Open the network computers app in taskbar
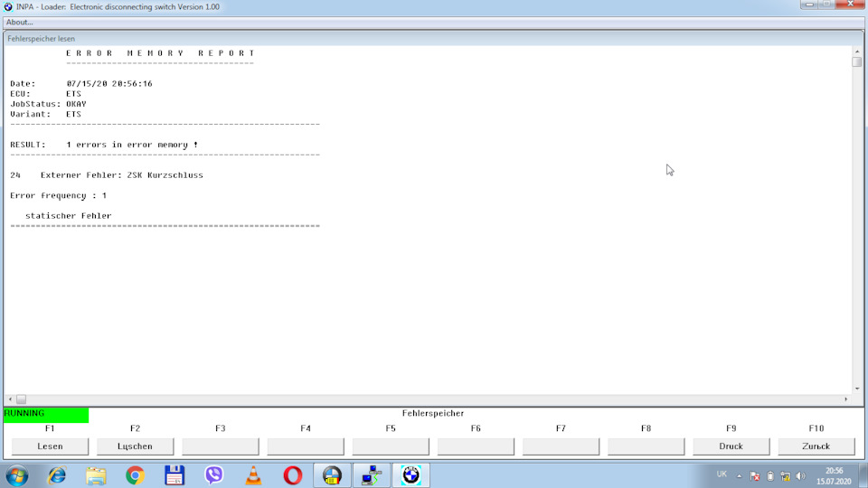 click(372, 475)
